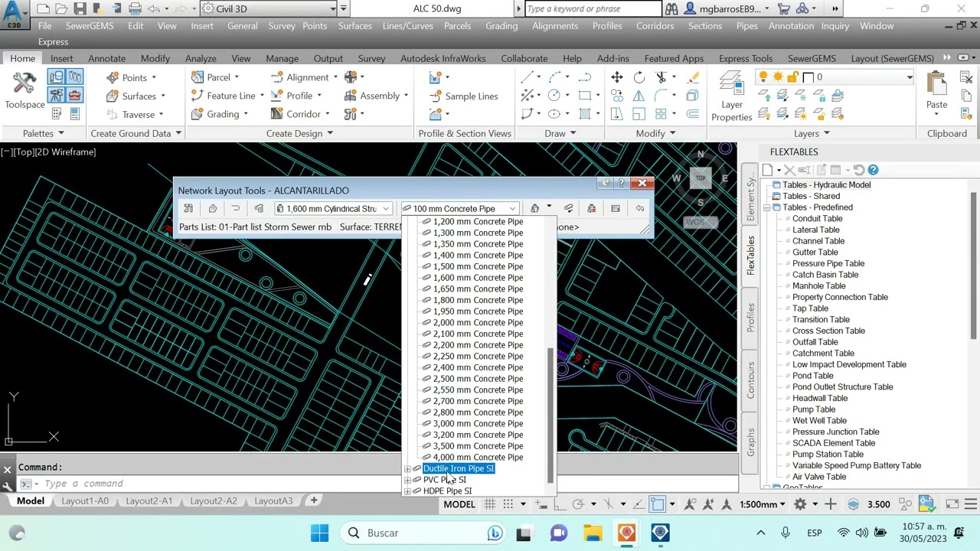Toggle MODEL space button in status bar
Image resolution: width=980 pixels, height=551 pixels.
459,504
